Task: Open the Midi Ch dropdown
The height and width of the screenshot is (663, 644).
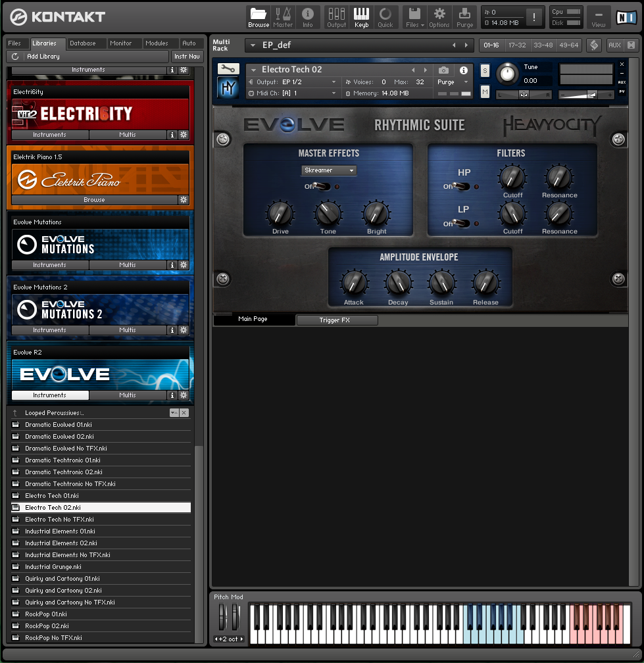Action: pyautogui.click(x=334, y=93)
